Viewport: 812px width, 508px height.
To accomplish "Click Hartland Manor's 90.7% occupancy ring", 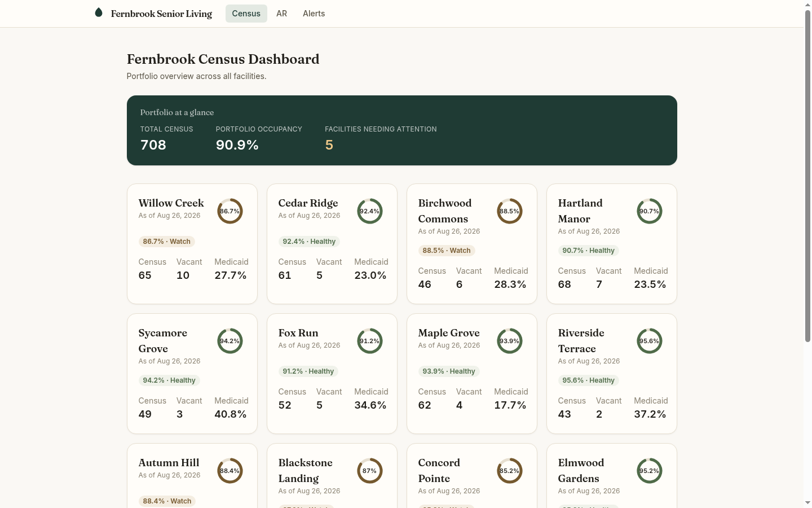I will [650, 211].
